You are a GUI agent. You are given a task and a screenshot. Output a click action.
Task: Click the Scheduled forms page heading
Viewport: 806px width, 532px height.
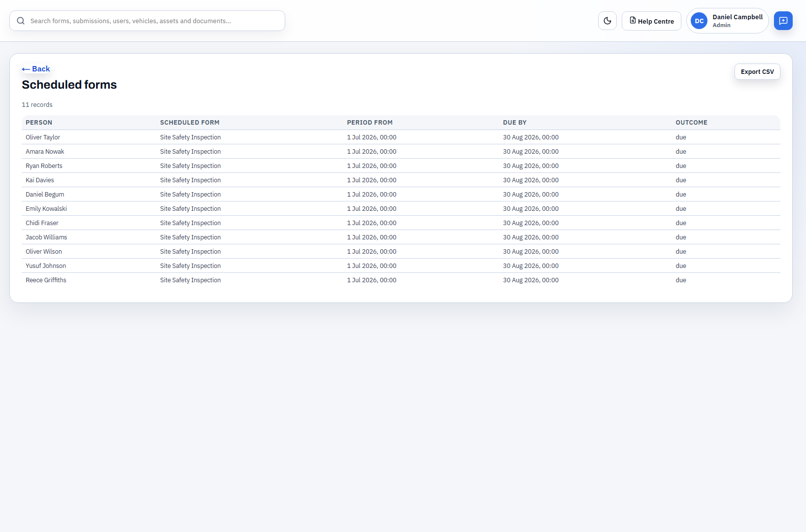tap(69, 85)
